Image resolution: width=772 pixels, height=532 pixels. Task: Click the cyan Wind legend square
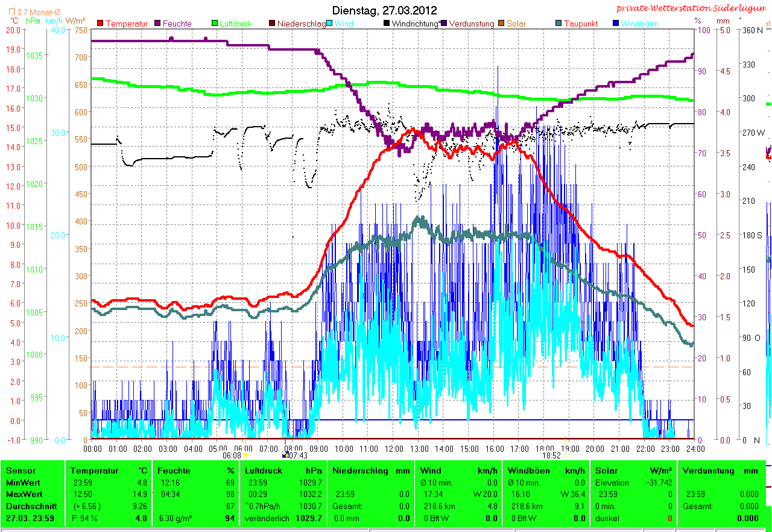click(x=330, y=24)
